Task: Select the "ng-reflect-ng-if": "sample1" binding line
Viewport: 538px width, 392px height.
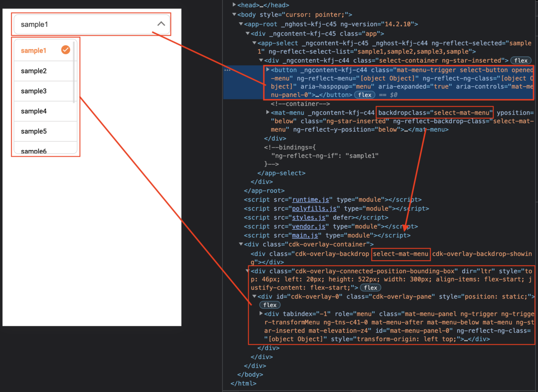Action: [x=325, y=155]
